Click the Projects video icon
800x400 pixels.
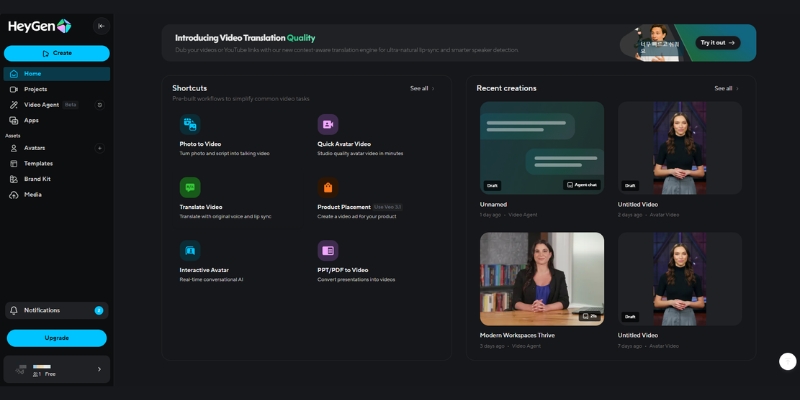point(14,89)
